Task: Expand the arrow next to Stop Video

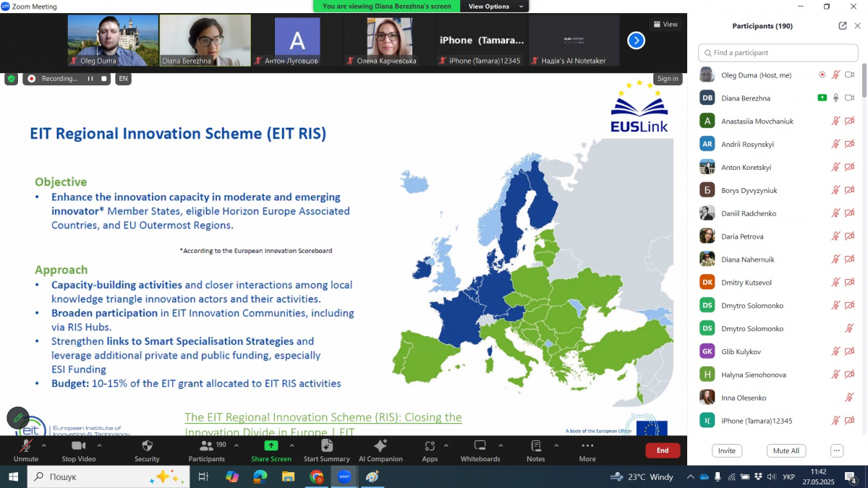Action: [x=99, y=445]
